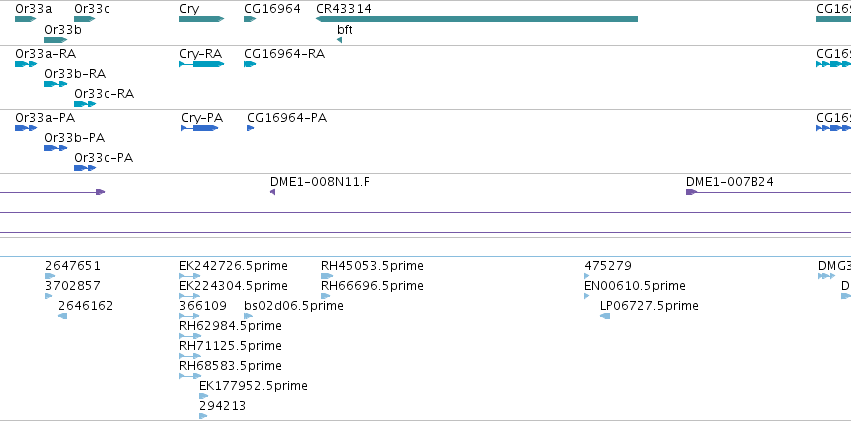Click the Cry-PA protein glyph

200,128
